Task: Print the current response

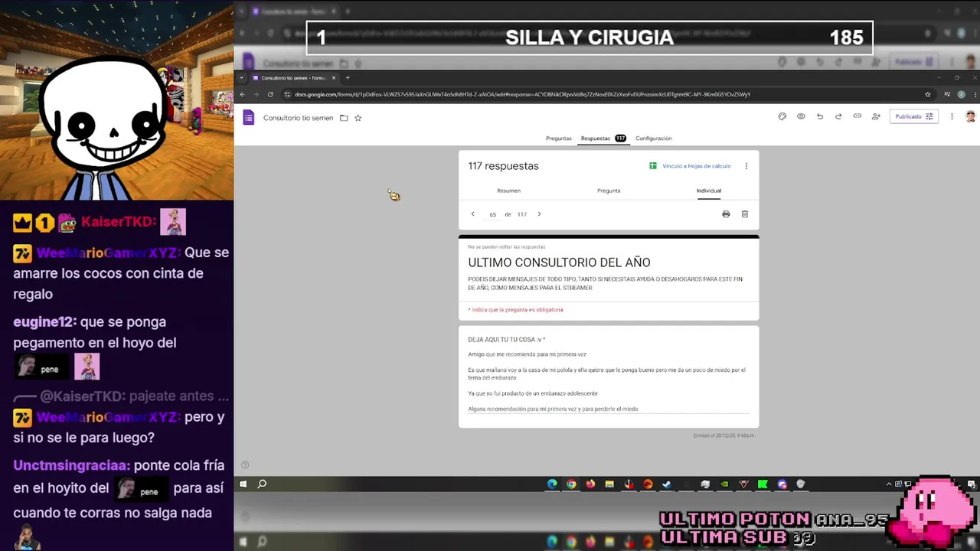Action: (726, 214)
